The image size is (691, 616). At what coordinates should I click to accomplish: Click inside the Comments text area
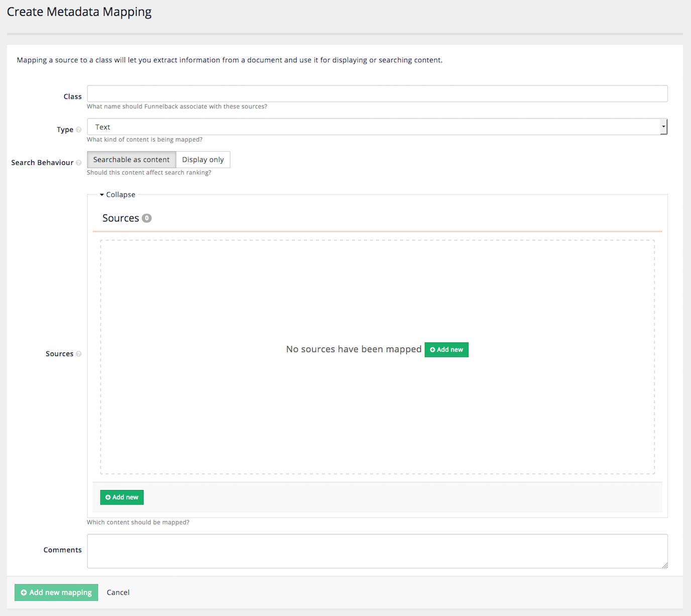(x=377, y=551)
